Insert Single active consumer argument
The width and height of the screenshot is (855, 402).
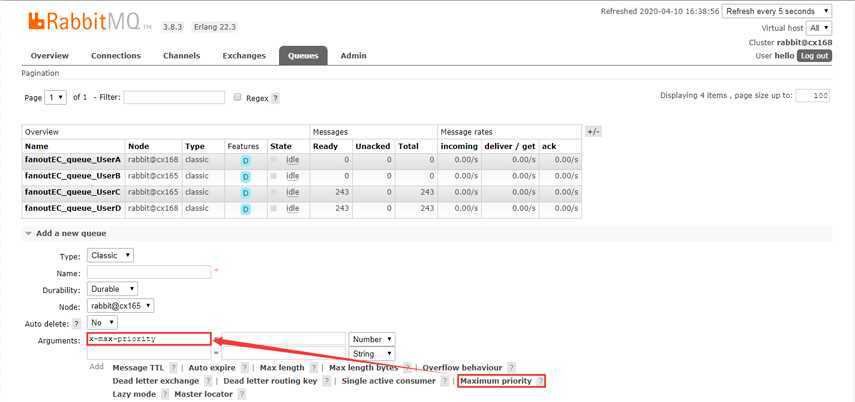click(388, 381)
